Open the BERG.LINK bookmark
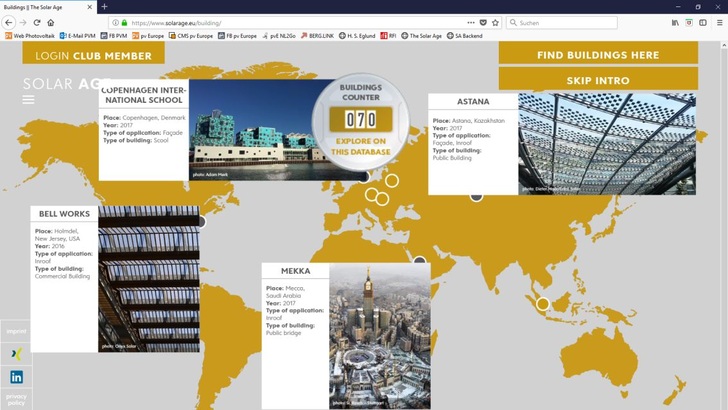 318,35
